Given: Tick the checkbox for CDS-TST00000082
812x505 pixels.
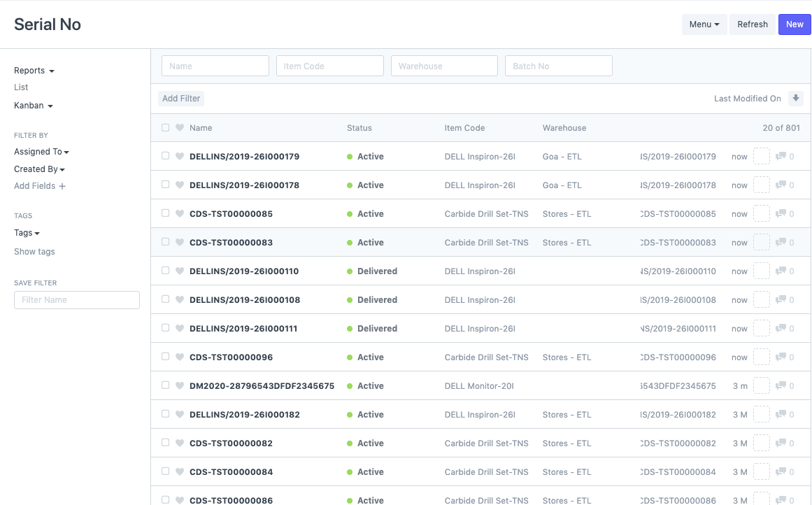Looking at the screenshot, I should tap(166, 443).
